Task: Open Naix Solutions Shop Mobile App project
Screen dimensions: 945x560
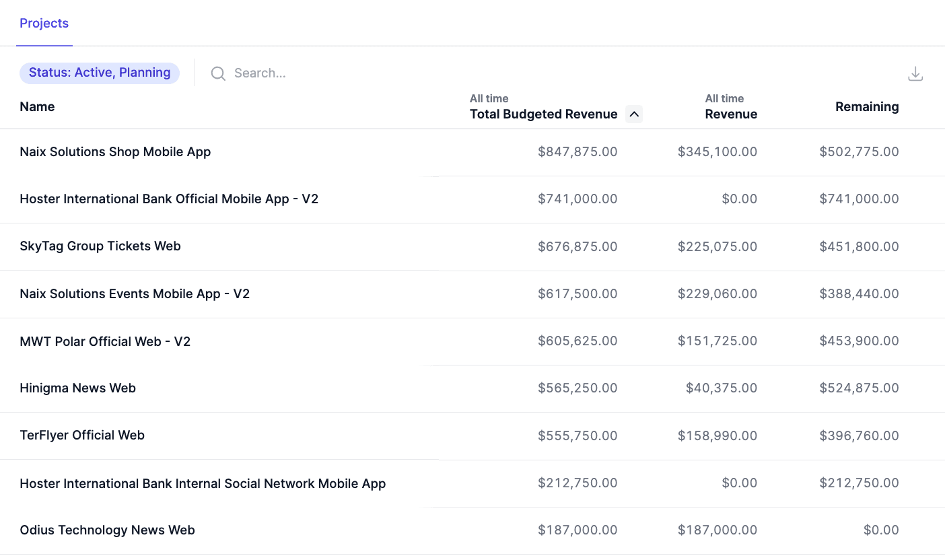Action: pos(116,152)
